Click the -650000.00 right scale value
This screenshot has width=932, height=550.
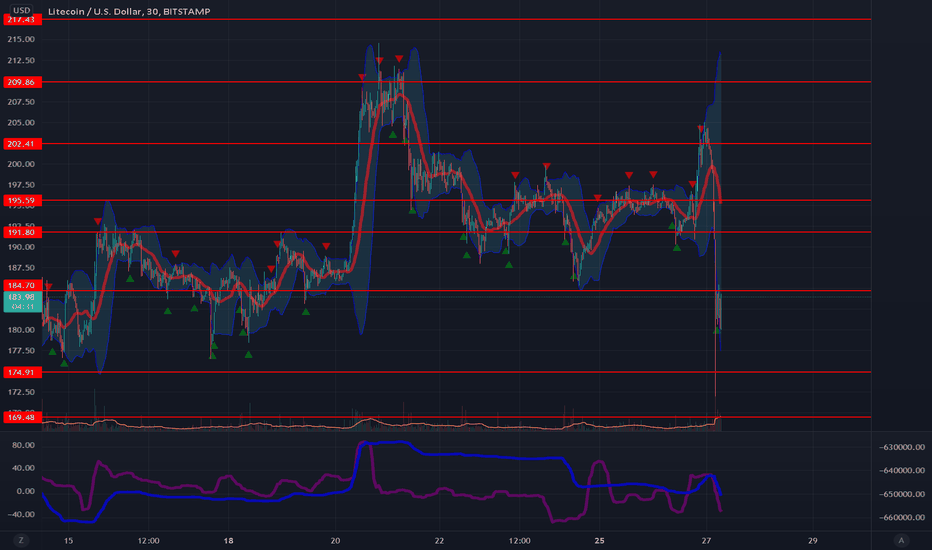[902, 494]
